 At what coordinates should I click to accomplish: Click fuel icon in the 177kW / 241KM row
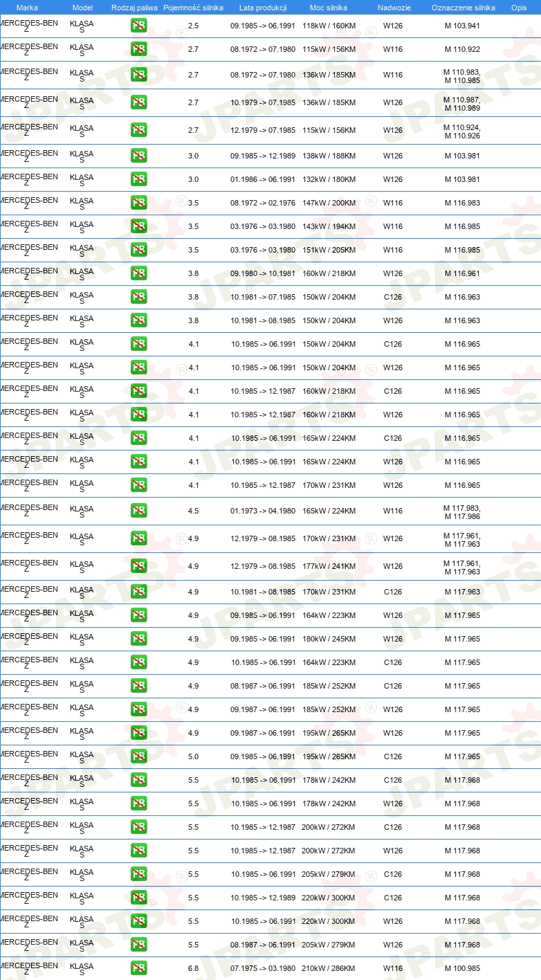(x=138, y=566)
